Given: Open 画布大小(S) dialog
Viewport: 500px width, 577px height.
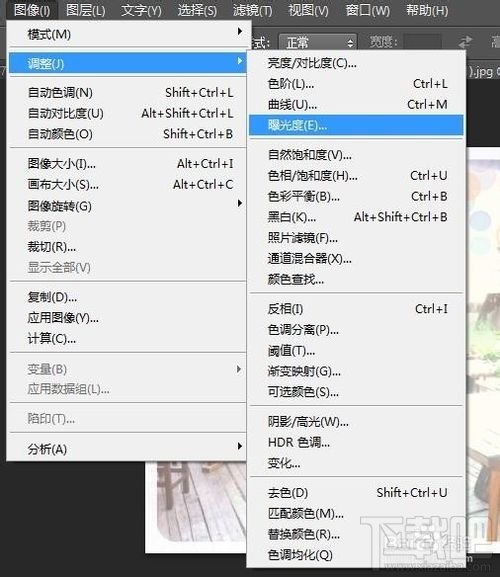Looking at the screenshot, I should click(127, 184).
